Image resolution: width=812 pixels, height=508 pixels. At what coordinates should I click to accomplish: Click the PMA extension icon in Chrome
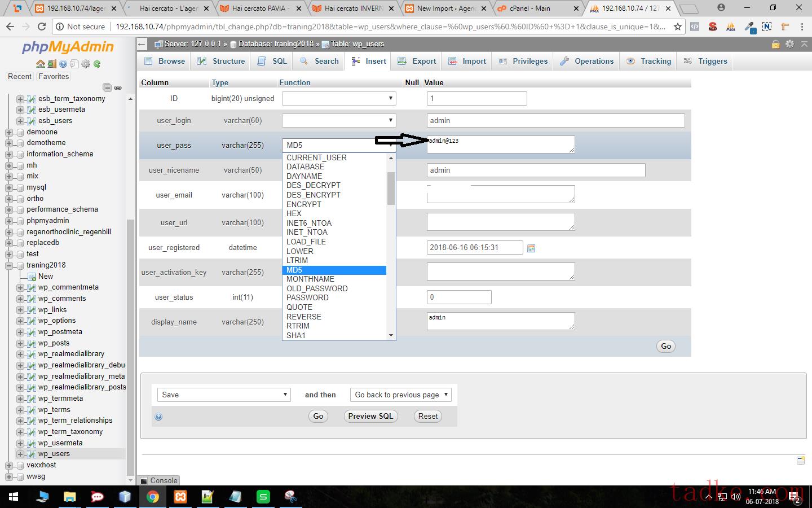[x=731, y=27]
